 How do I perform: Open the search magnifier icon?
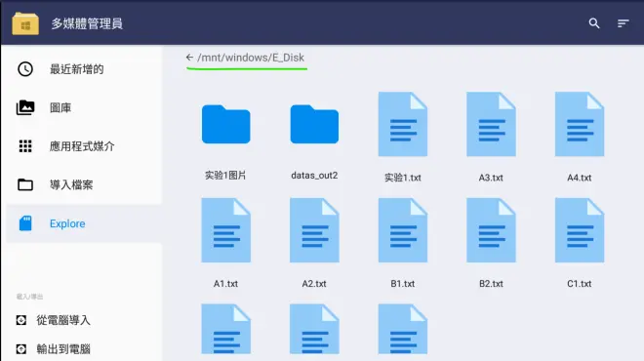[594, 23]
